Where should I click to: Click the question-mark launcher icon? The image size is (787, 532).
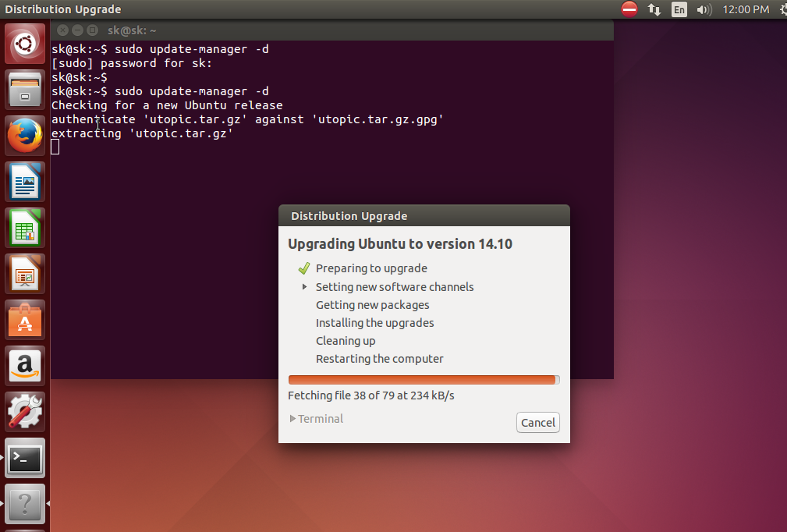click(25, 505)
